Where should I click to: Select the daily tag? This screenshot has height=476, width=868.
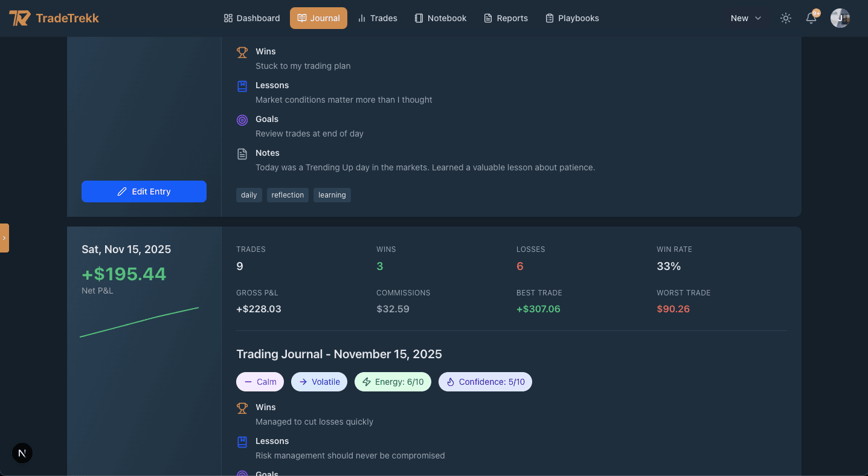tap(249, 195)
